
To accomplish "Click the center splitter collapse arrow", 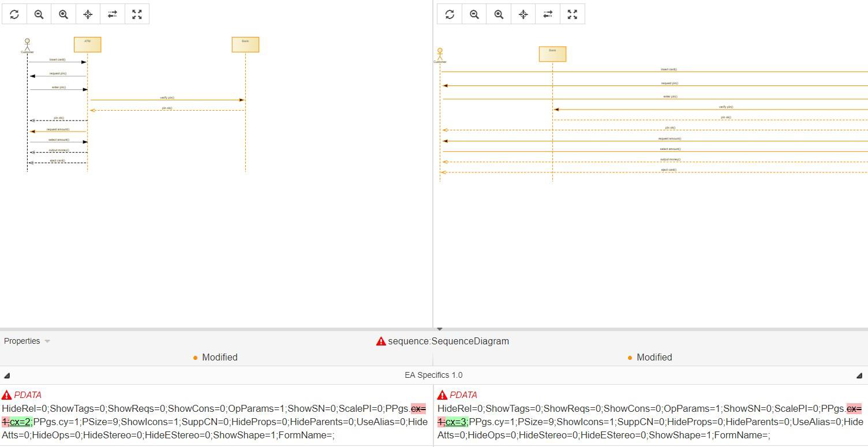I will 439,329.
